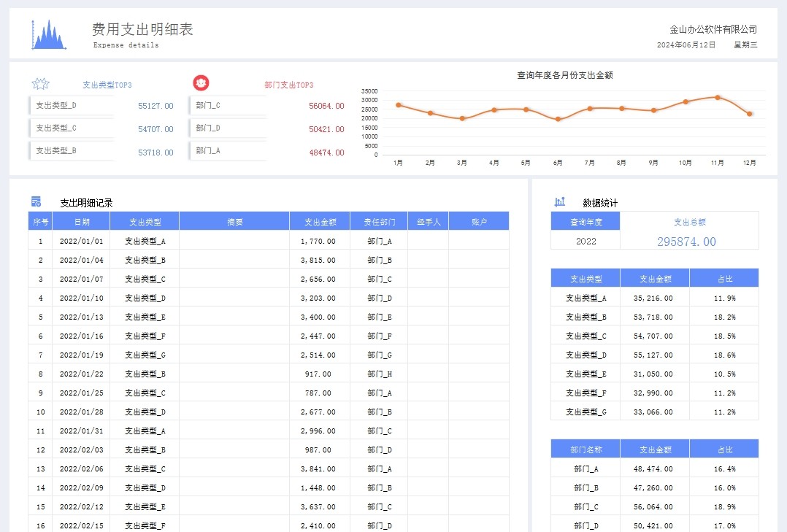Click the double star icon beside 支出类型TOP3

coord(41,83)
